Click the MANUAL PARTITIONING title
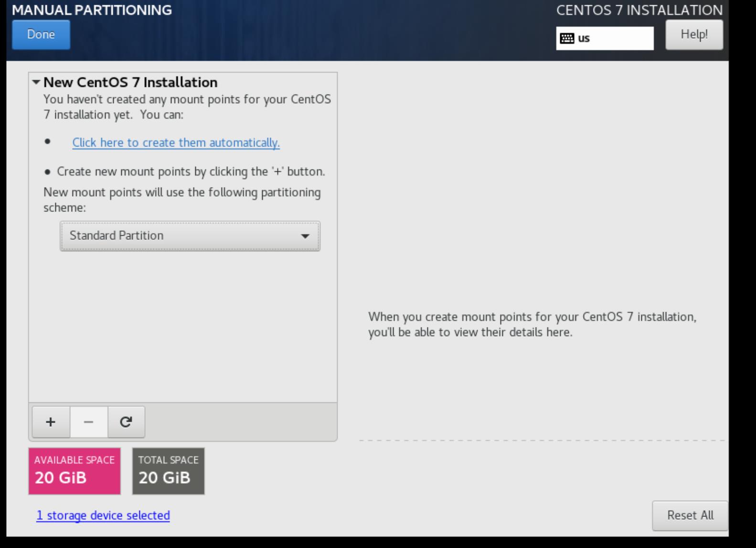The height and width of the screenshot is (548, 756). [92, 10]
